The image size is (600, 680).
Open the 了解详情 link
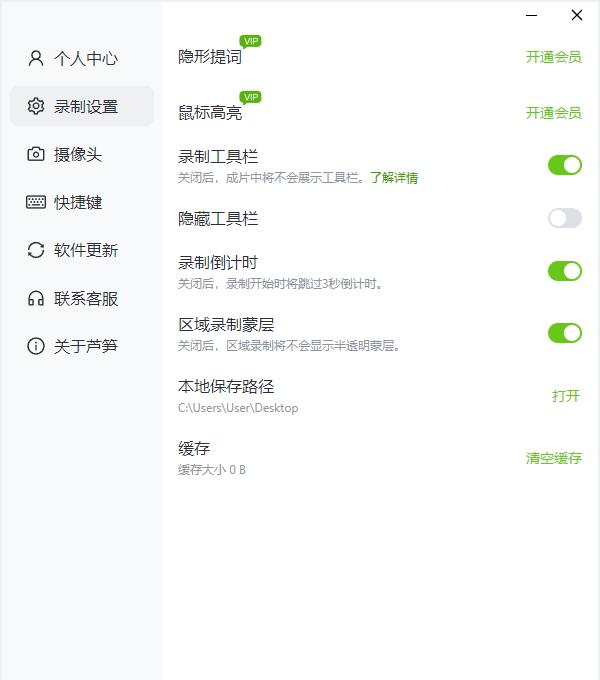click(394, 178)
